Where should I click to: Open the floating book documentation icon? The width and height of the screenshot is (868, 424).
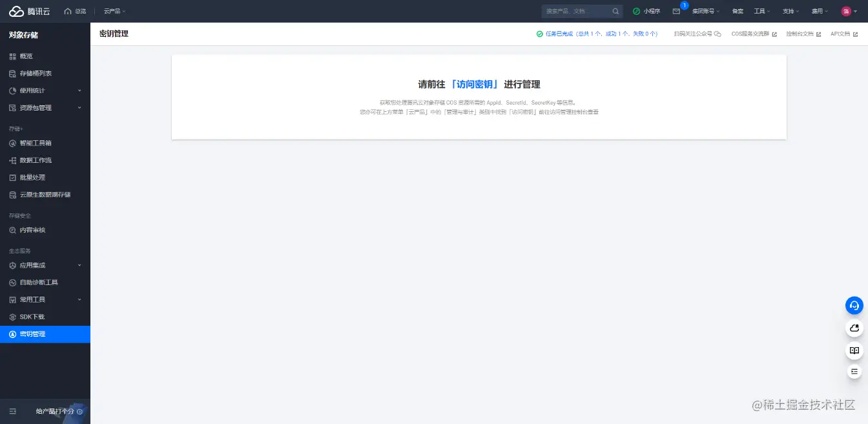[854, 350]
